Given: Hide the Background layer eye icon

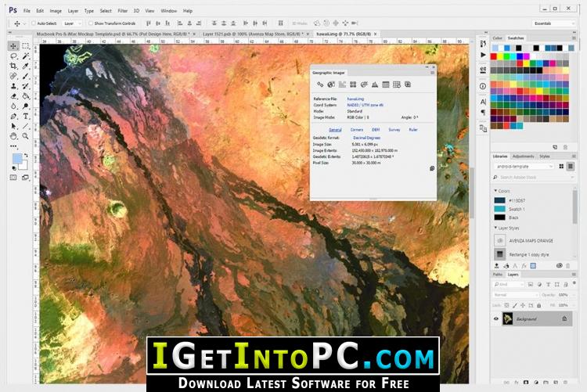Looking at the screenshot, I should [x=496, y=319].
